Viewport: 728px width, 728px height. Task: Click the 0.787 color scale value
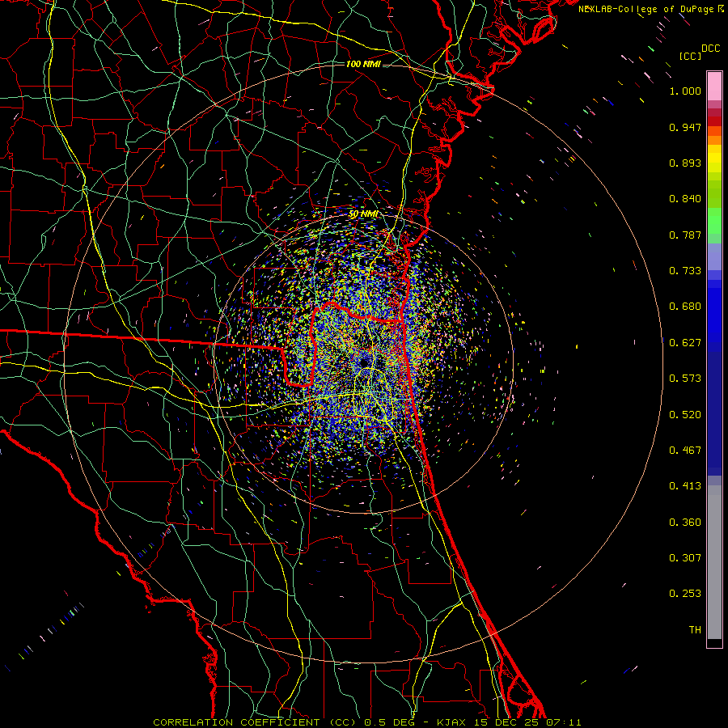click(685, 235)
